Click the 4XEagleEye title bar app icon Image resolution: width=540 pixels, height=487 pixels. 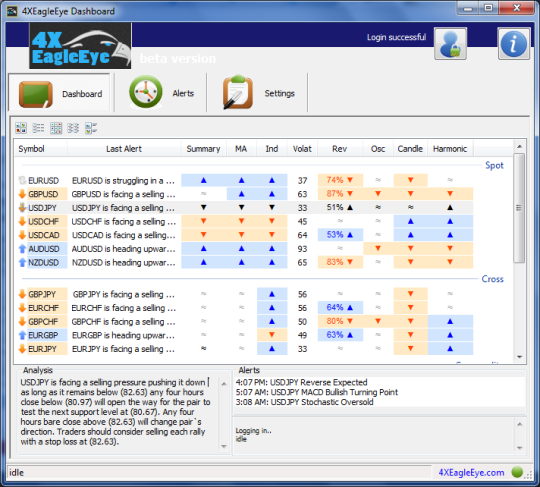[x=12, y=11]
